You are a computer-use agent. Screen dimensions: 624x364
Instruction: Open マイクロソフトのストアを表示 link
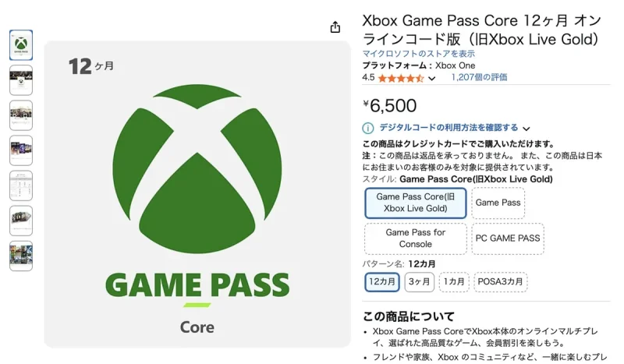pyautogui.click(x=419, y=54)
